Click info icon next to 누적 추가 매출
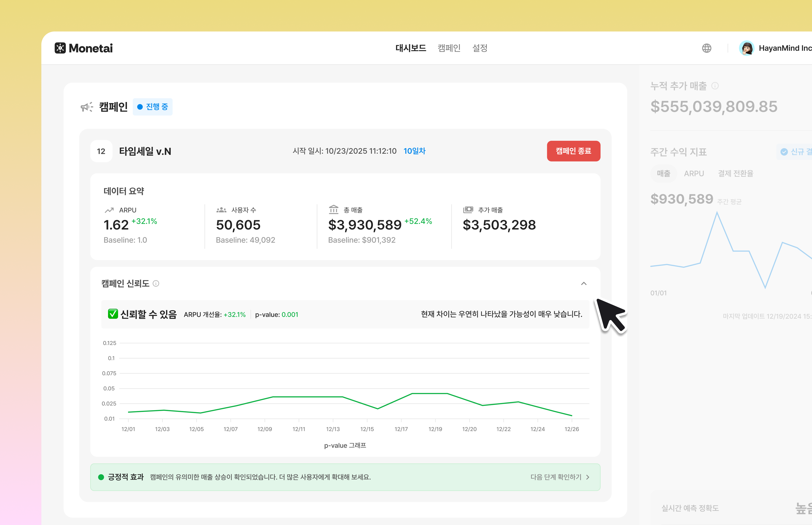 pos(715,86)
